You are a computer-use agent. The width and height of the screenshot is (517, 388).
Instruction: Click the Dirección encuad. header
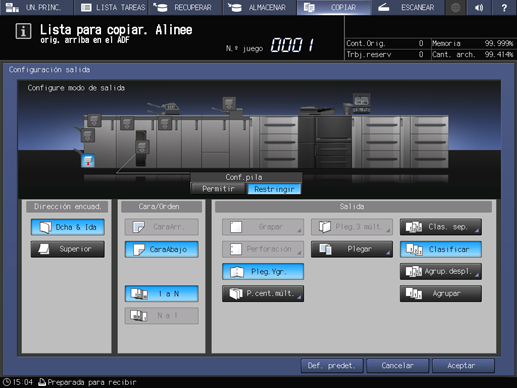tap(68, 207)
